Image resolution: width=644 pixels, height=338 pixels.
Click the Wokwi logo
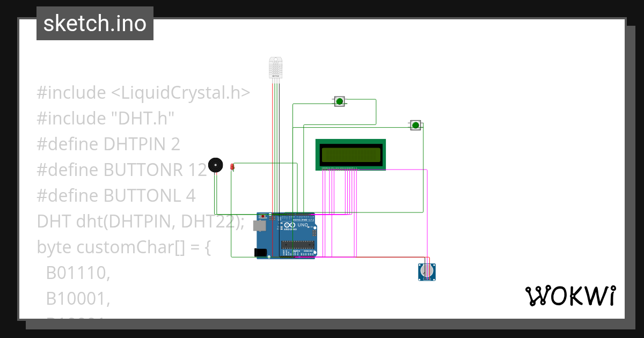coord(571,296)
